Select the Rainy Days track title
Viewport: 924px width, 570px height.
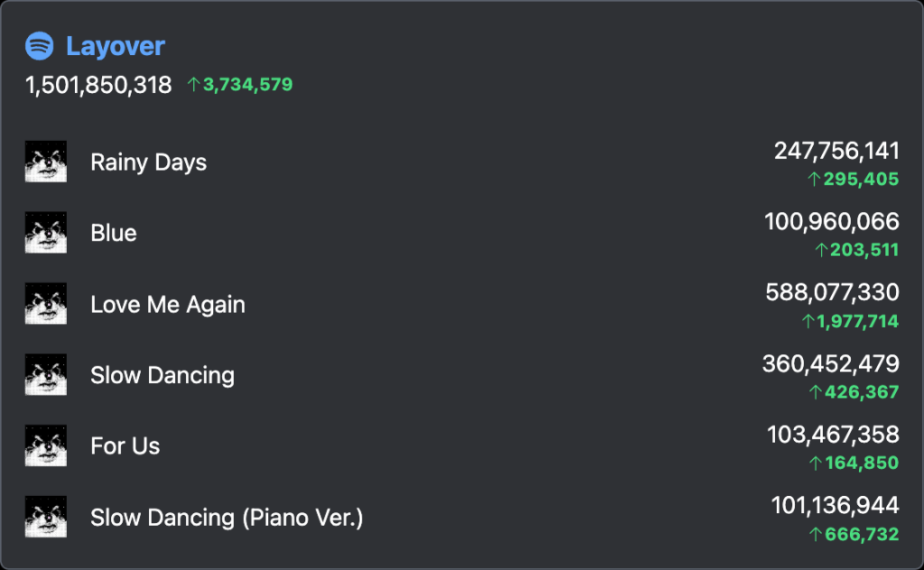[149, 162]
